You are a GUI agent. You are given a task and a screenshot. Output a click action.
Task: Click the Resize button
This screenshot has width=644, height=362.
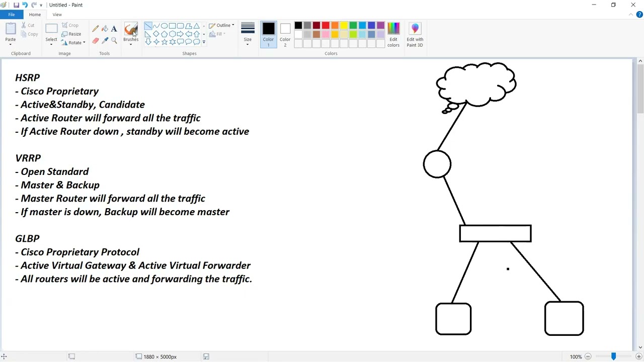coord(71,34)
